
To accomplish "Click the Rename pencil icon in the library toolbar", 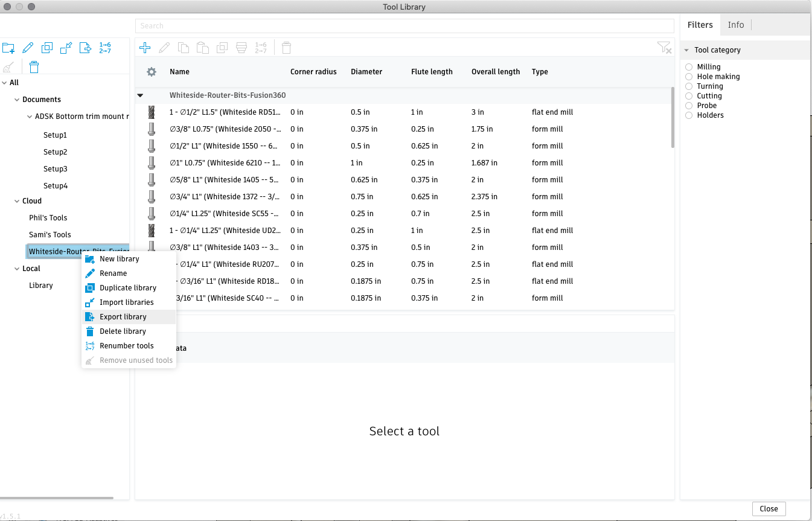I will [x=28, y=48].
